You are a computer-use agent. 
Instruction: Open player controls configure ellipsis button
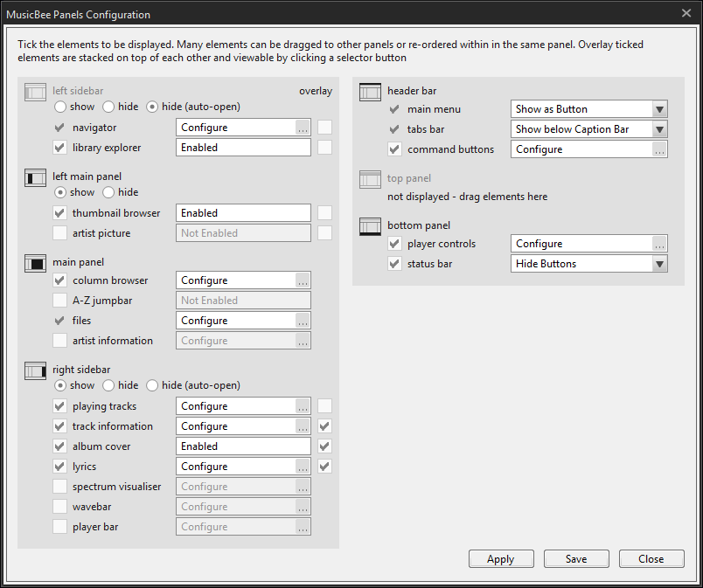point(659,244)
